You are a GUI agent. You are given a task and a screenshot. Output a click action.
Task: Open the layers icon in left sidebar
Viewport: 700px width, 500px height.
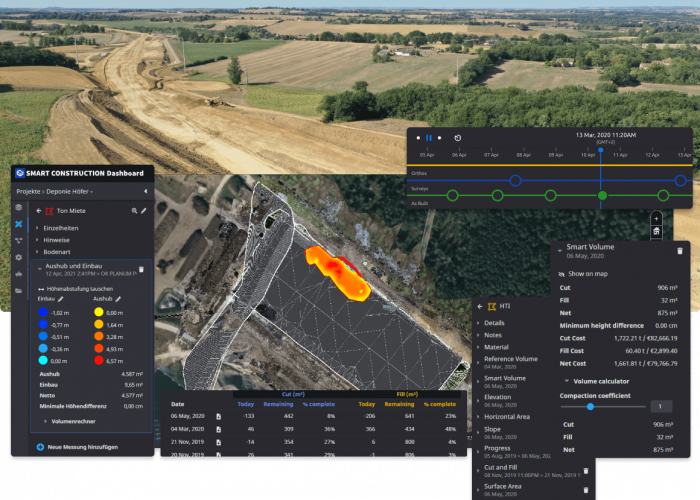coord(18,207)
